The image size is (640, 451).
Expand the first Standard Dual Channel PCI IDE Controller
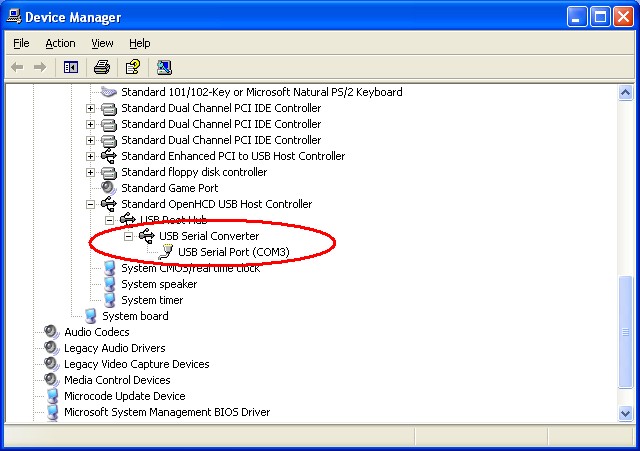pyautogui.click(x=90, y=109)
